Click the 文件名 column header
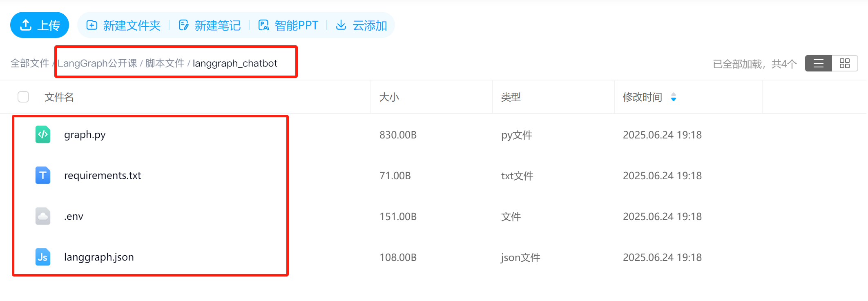The height and width of the screenshot is (301, 868). (x=59, y=97)
